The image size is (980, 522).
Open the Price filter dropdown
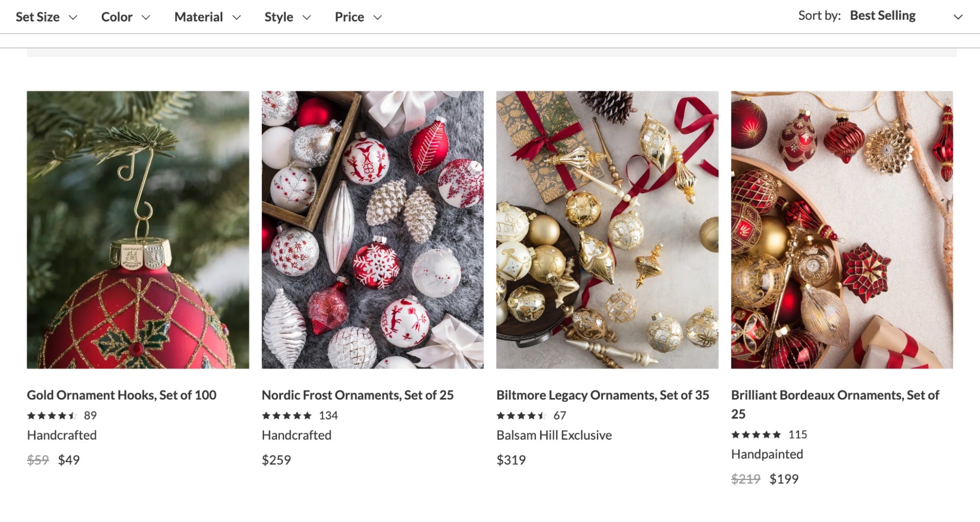[x=358, y=17]
